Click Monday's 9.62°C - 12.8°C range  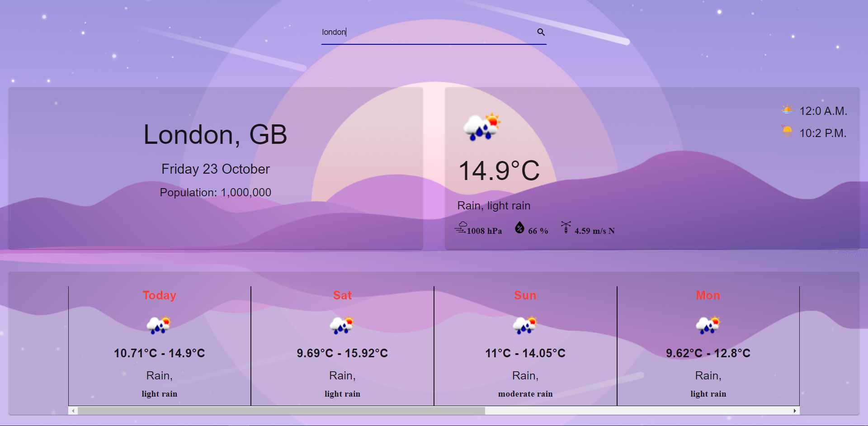[x=708, y=353]
